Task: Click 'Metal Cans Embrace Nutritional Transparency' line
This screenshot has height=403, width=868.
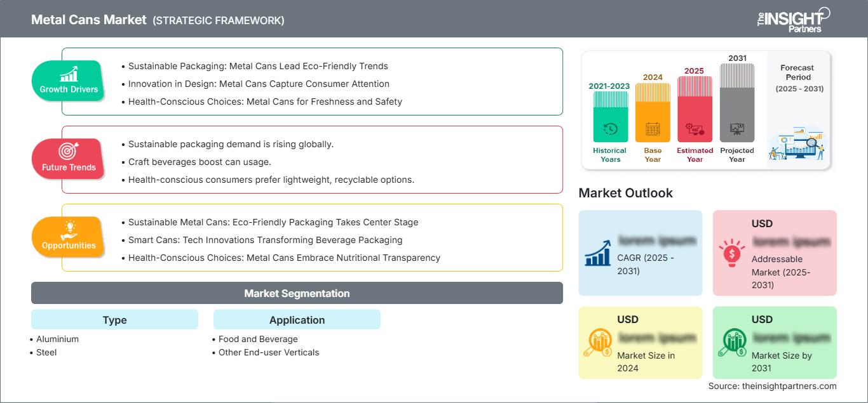Action: coord(284,258)
